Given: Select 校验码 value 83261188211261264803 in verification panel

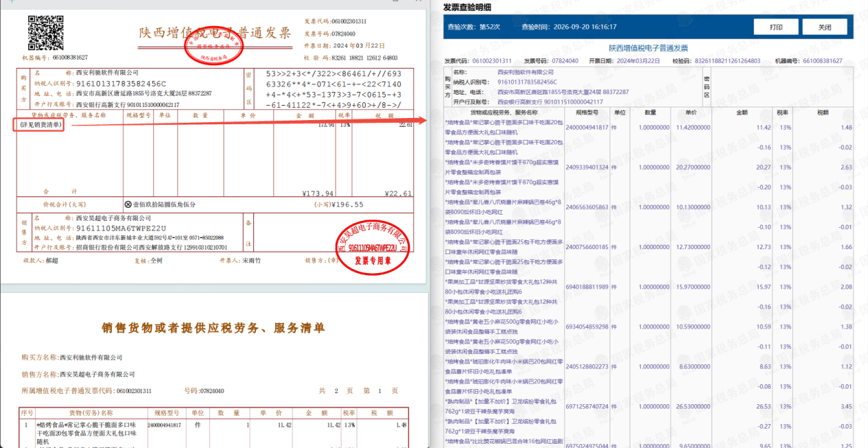Looking at the screenshot, I should (727, 61).
